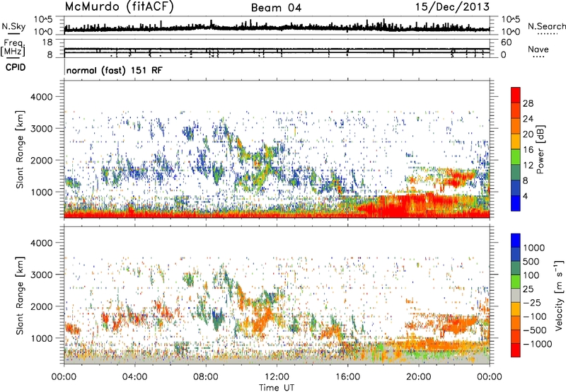This screenshot has height=392, width=566.
Task: Click the '08:00' time tick label
Action: (x=206, y=377)
